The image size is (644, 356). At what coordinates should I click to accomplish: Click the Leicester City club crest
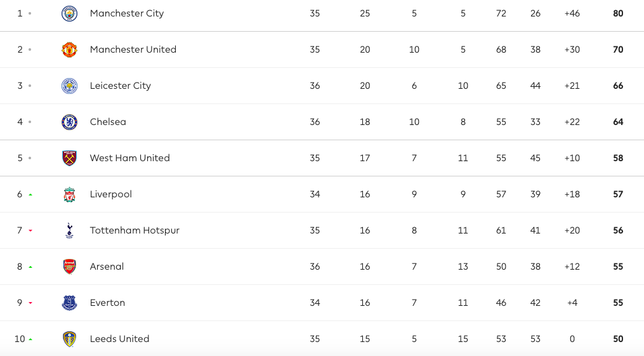click(x=69, y=86)
